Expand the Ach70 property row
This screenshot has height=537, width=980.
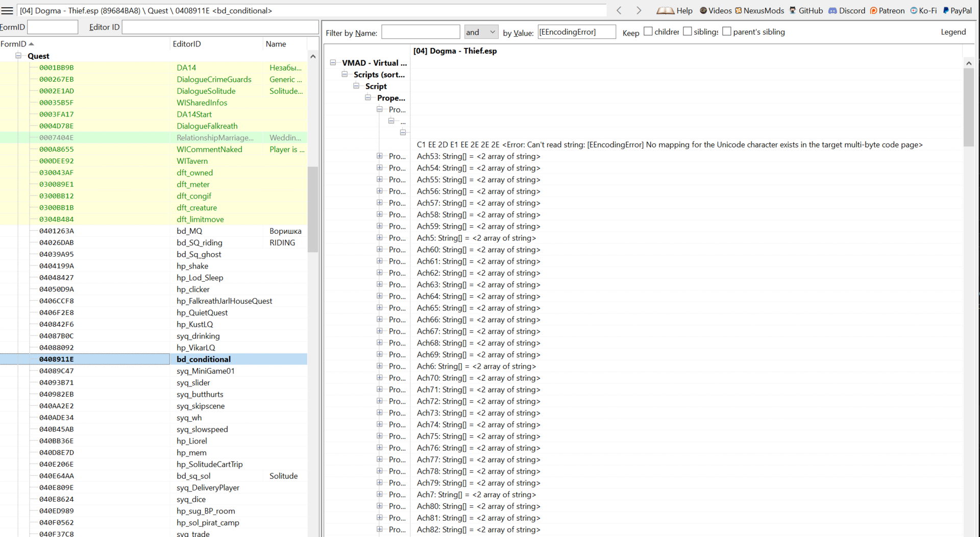(380, 378)
